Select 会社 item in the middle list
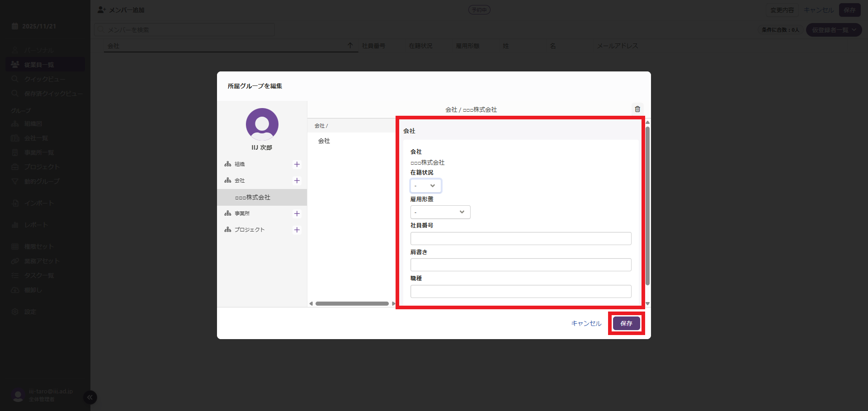This screenshot has height=411, width=868. point(324,141)
